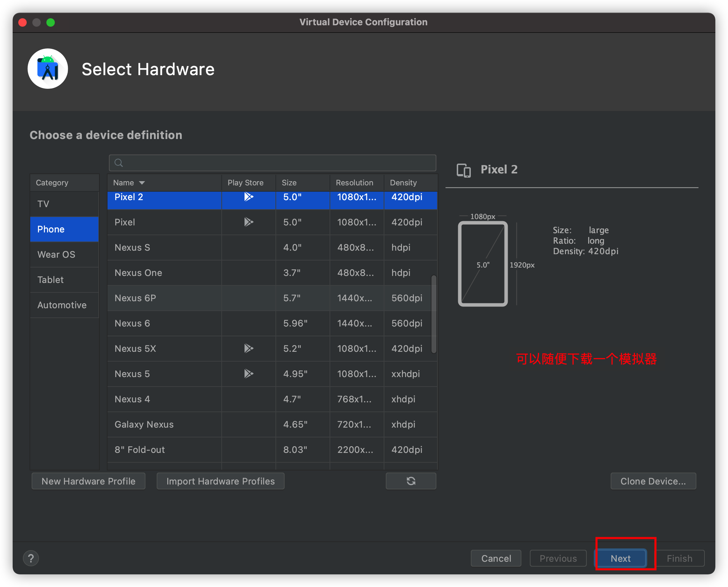Image resolution: width=728 pixels, height=587 pixels.
Task: Select the Nexus 5 device row
Action: click(272, 374)
